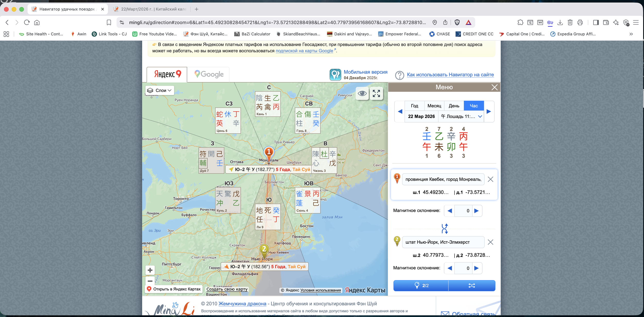
Task: Clear the Montreal address field
Action: tap(490, 179)
